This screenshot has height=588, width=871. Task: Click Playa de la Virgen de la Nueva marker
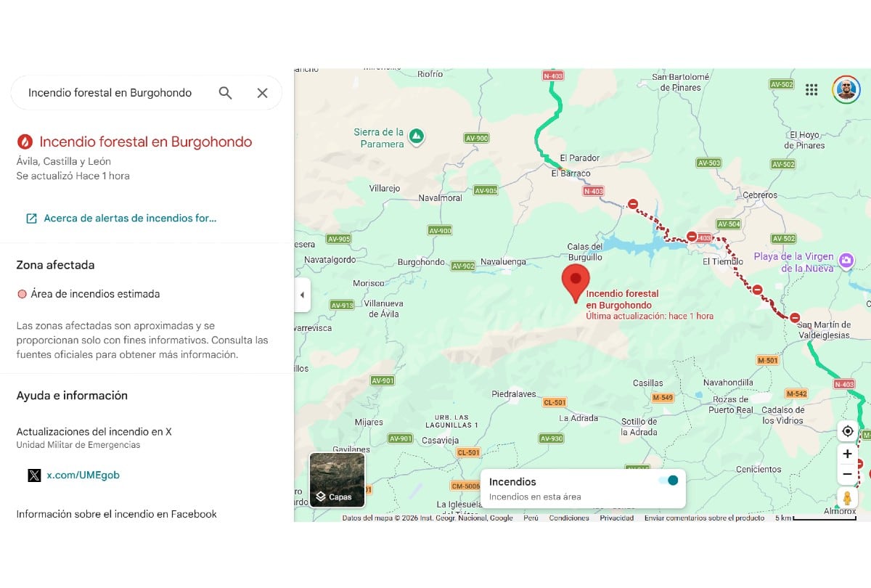click(x=846, y=260)
